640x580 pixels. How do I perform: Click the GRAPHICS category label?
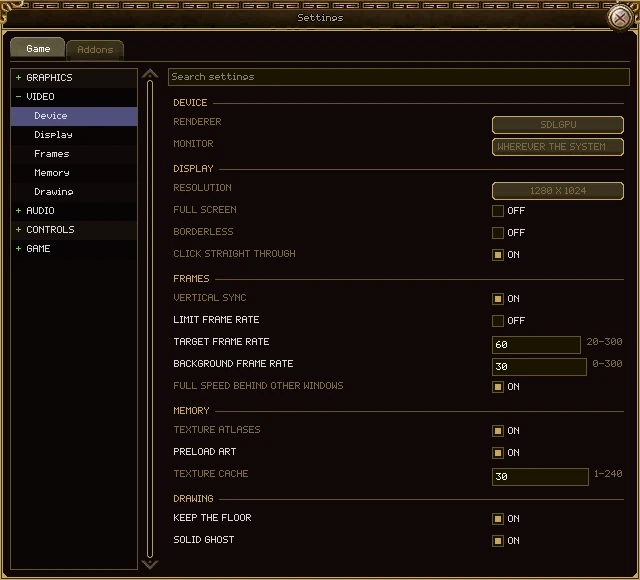[x=49, y=78]
